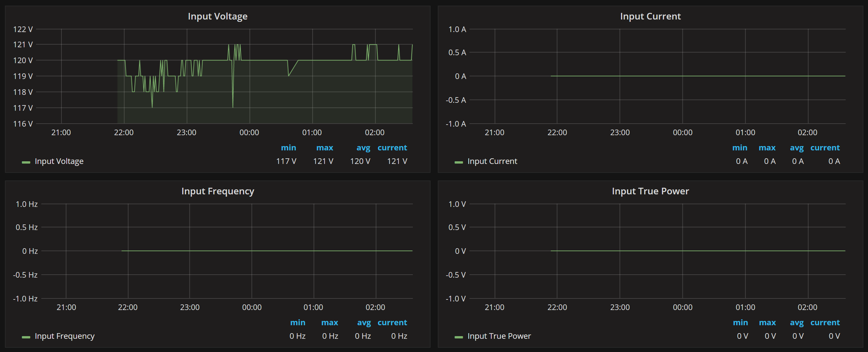Image resolution: width=868 pixels, height=352 pixels.
Task: Sort Input Frequency legend by min column
Action: [x=297, y=323]
